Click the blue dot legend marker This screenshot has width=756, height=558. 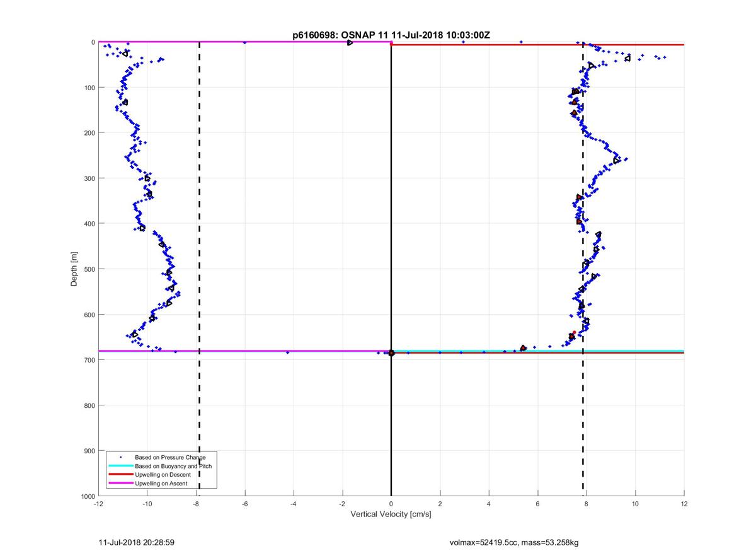pyautogui.click(x=120, y=457)
